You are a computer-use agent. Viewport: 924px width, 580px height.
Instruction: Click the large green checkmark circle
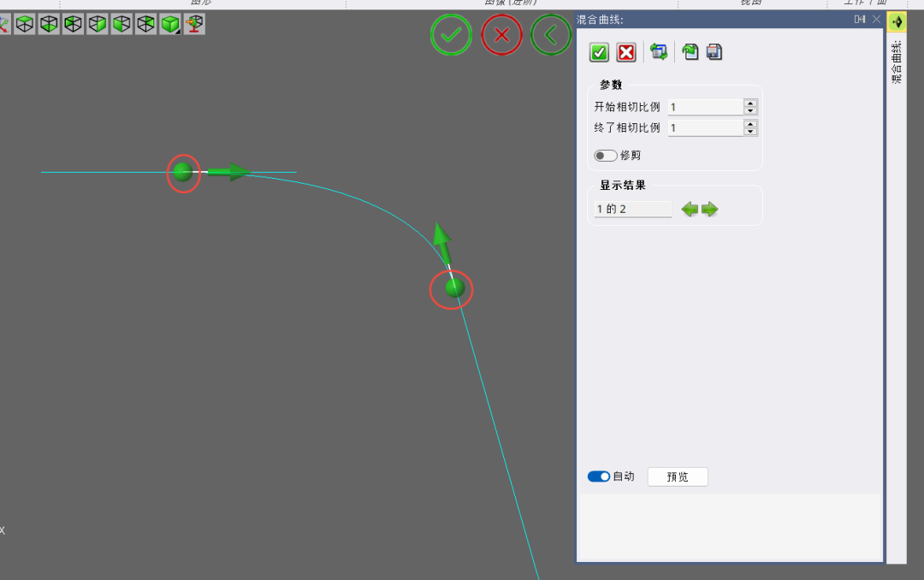tap(451, 35)
